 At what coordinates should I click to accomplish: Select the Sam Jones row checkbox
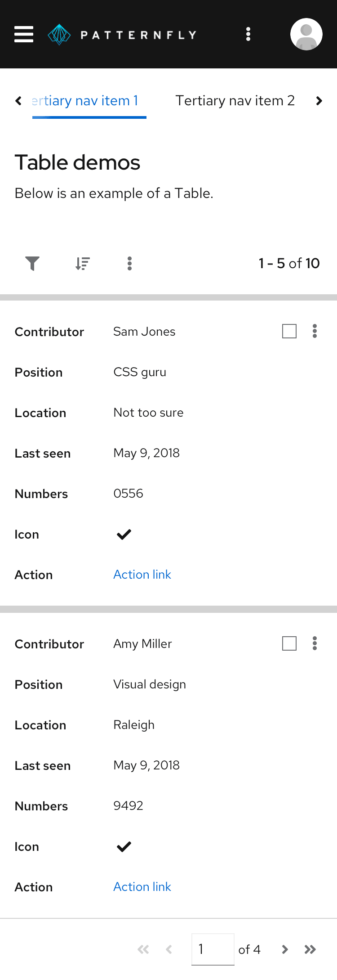pyautogui.click(x=289, y=331)
